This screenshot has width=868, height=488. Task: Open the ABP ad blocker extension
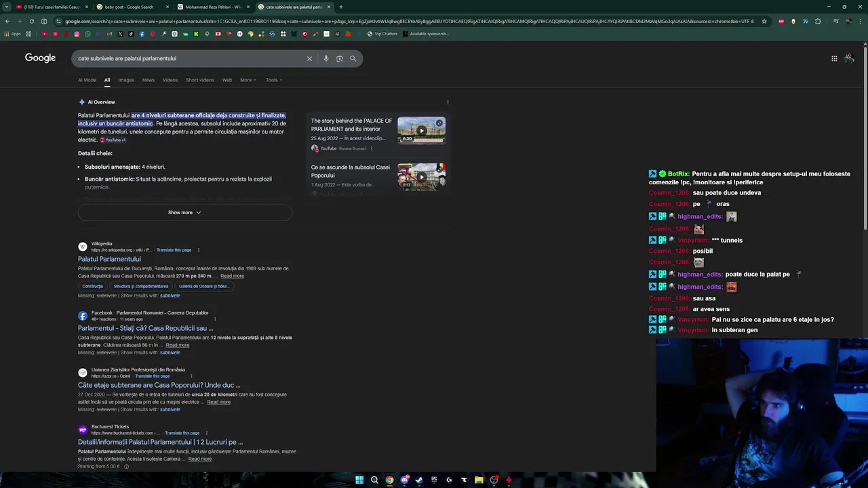click(x=781, y=21)
